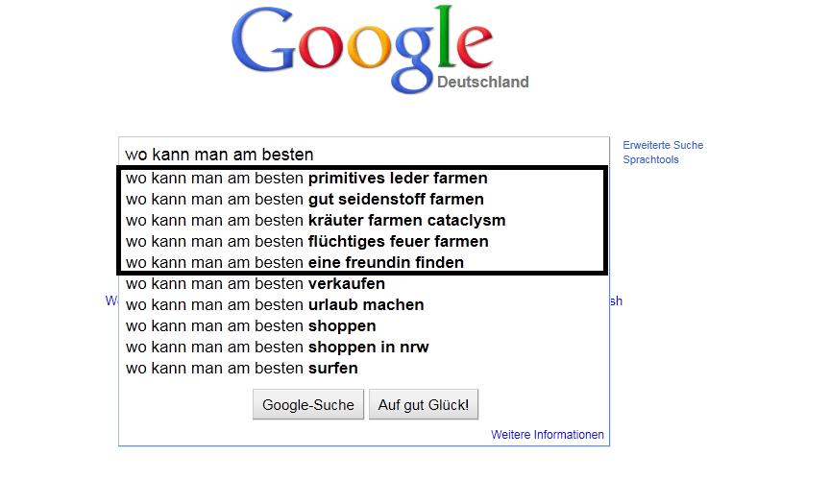Viewport: 830px width, 504px height.
Task: Focus the search field containing 'wo kann man am besten'
Action: pyautogui.click(x=363, y=154)
